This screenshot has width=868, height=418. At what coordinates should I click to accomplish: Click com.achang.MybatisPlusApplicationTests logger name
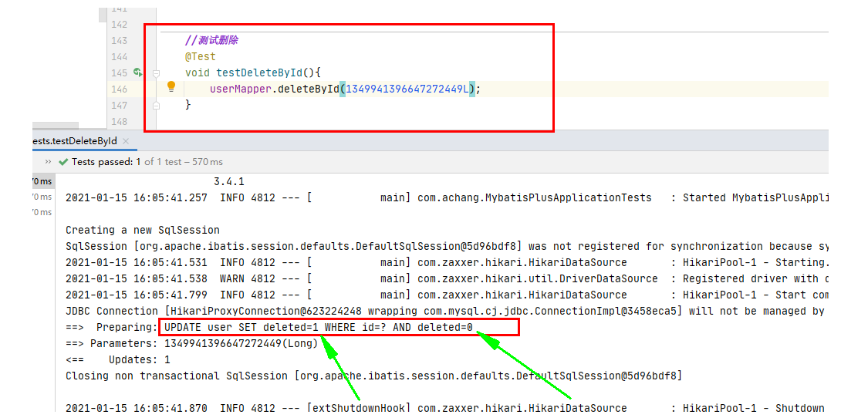tap(534, 197)
